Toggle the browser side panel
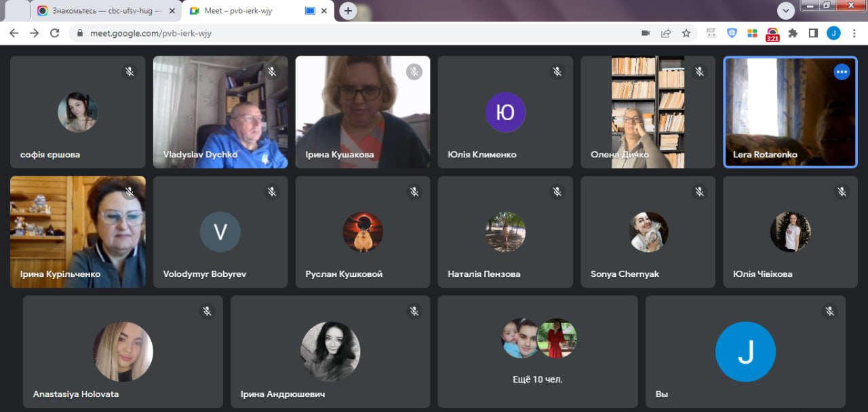This screenshot has width=868, height=412. coord(813,33)
